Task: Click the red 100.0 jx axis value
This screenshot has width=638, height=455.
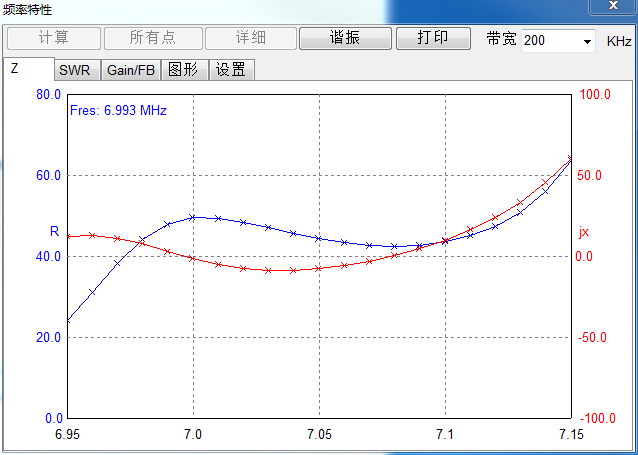Action: 595,94
